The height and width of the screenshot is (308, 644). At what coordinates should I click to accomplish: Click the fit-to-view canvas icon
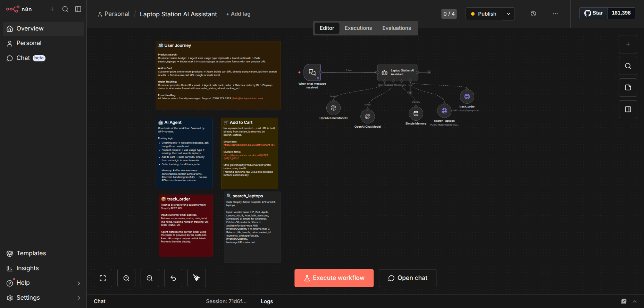(x=103, y=278)
